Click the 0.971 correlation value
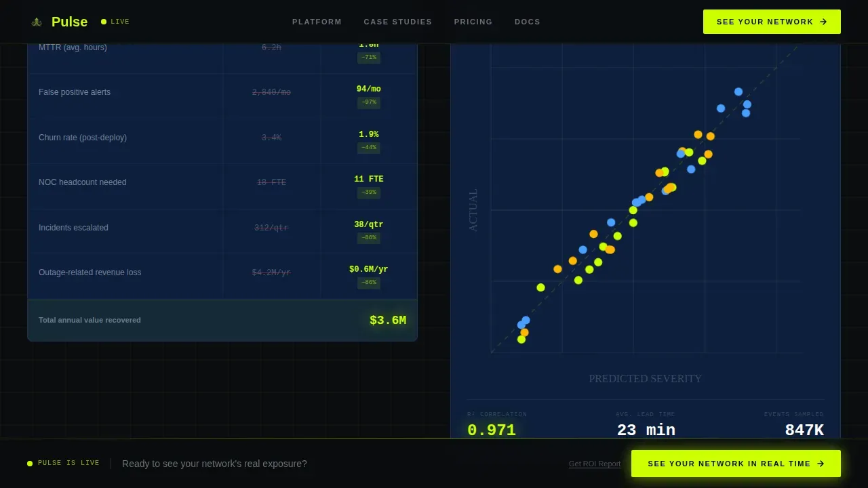868x488 pixels. [x=492, y=430]
